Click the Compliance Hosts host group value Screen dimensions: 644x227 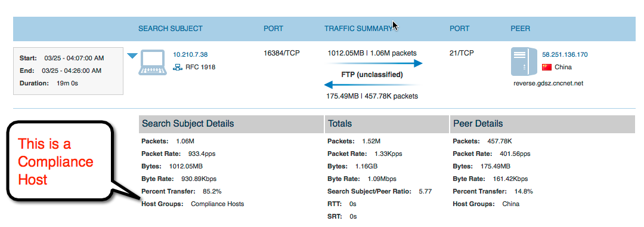click(217, 204)
